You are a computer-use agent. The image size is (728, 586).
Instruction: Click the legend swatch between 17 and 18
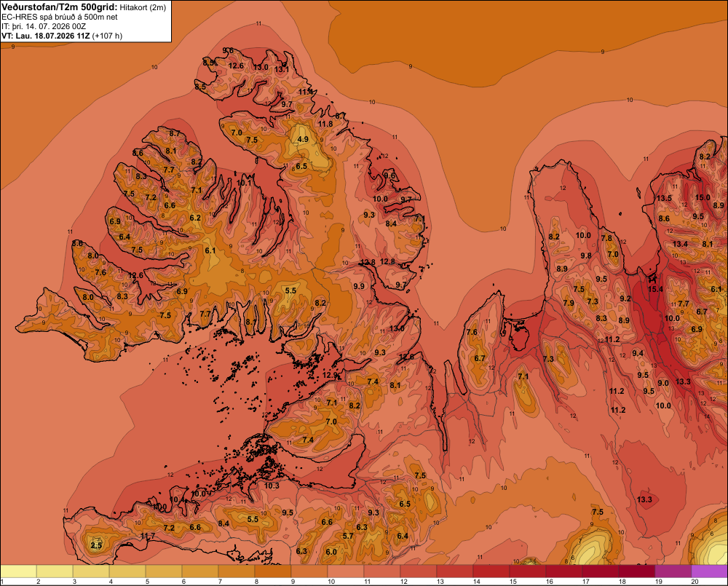click(601, 571)
